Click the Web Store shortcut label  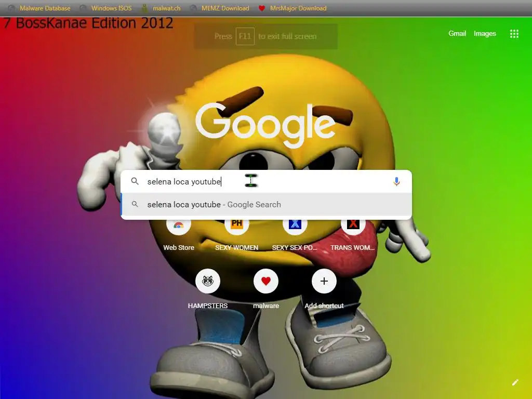179,248
